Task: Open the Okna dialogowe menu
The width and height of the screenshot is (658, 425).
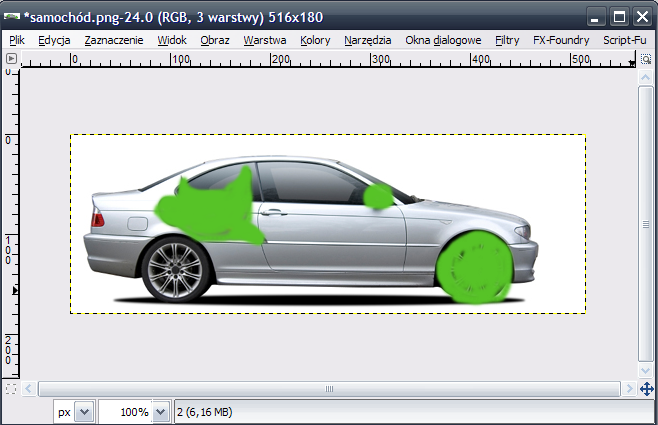Action: coord(443,40)
